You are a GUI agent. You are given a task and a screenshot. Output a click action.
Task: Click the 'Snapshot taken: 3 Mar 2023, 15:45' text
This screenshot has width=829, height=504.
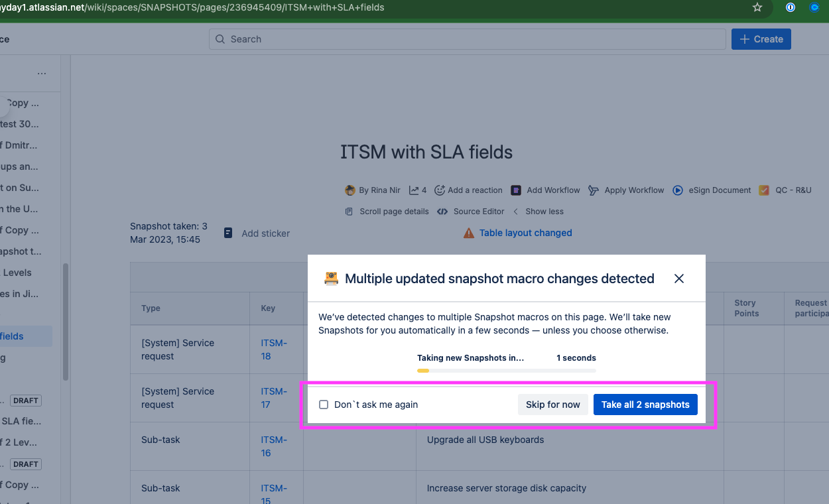click(168, 233)
